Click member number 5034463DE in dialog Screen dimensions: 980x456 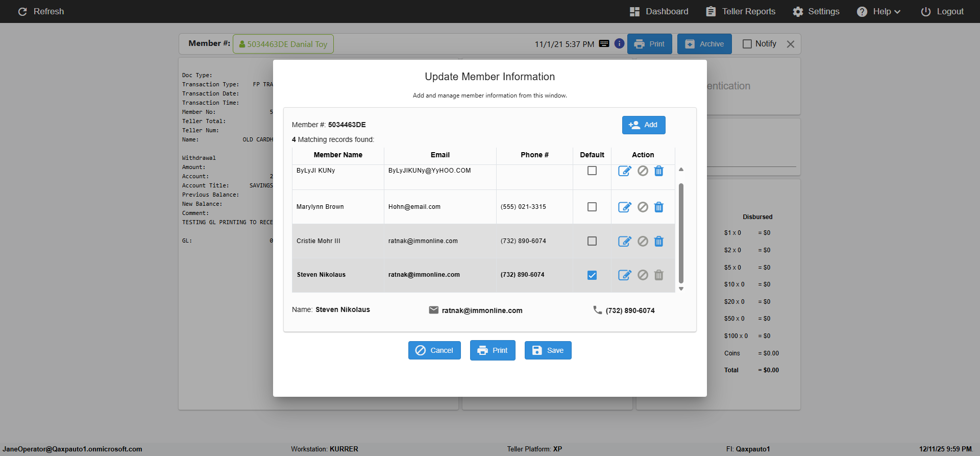coord(347,125)
